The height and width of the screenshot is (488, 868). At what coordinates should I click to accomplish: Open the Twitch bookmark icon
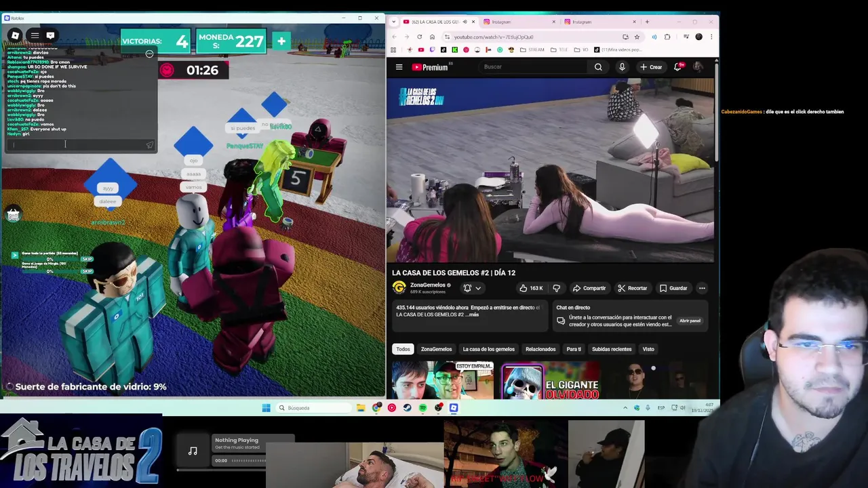tap(433, 49)
